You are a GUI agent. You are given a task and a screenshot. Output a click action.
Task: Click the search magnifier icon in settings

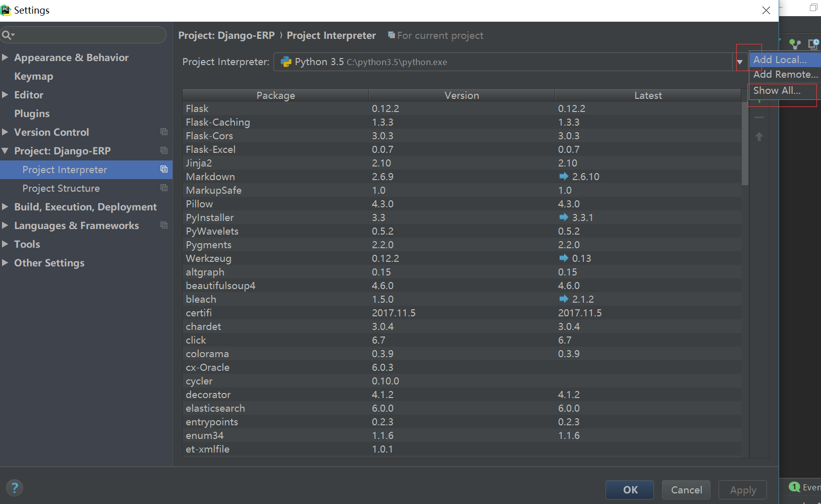click(7, 35)
